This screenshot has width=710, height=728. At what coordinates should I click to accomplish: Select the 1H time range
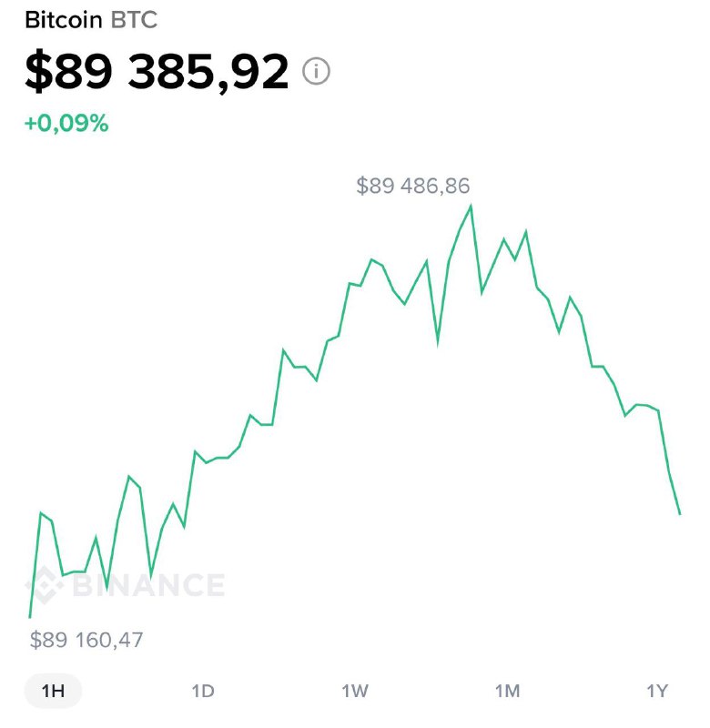pyautogui.click(x=53, y=691)
